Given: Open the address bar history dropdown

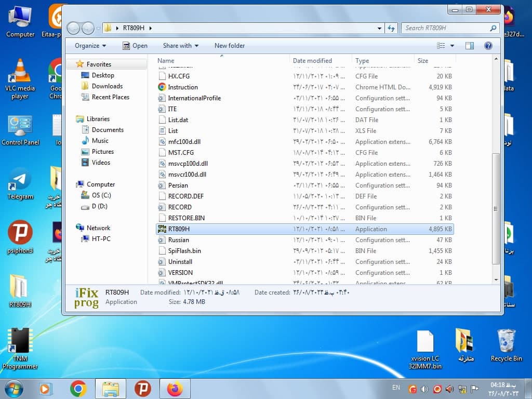Looking at the screenshot, I should coord(379,28).
